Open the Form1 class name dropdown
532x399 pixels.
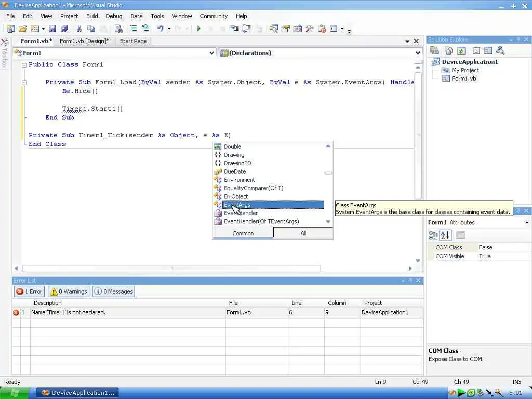[x=211, y=53]
